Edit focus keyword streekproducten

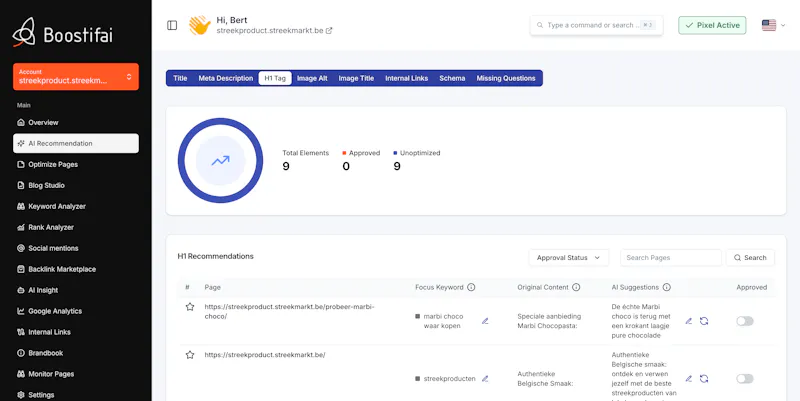(485, 379)
